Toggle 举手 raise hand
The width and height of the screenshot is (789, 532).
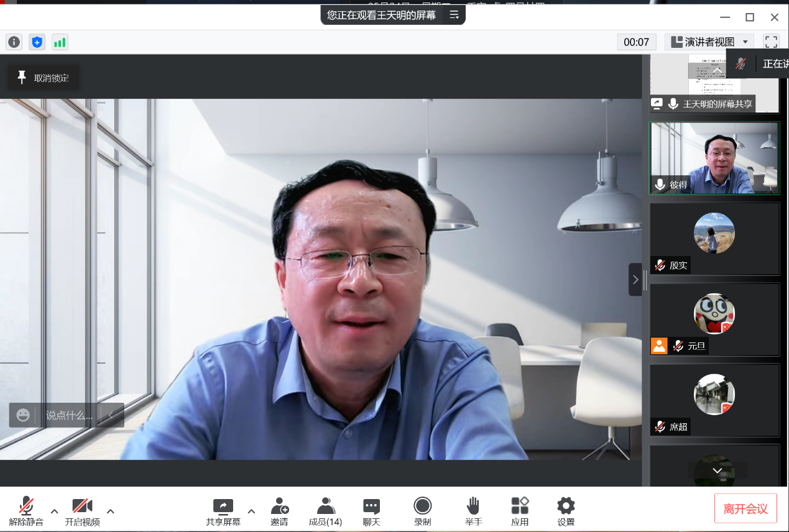pyautogui.click(x=473, y=511)
